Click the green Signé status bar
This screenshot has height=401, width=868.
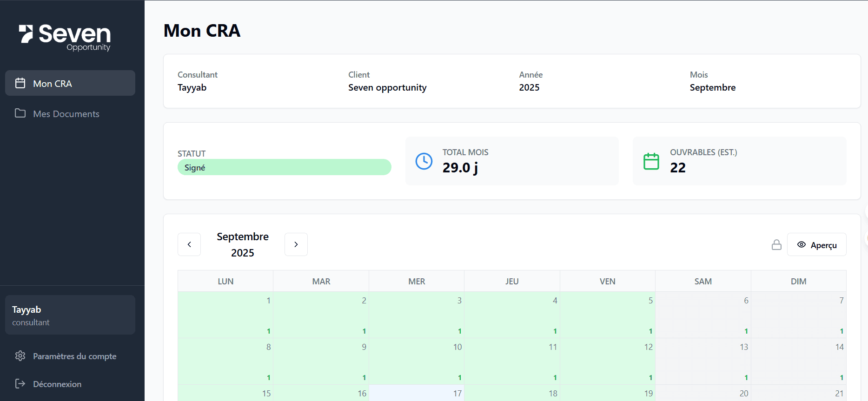click(284, 167)
